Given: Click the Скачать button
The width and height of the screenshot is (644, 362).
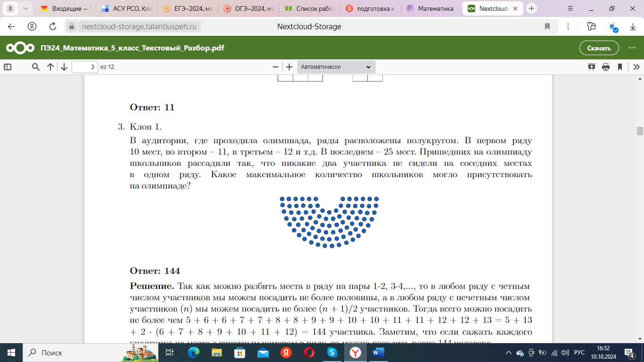Looking at the screenshot, I should pos(599,48).
